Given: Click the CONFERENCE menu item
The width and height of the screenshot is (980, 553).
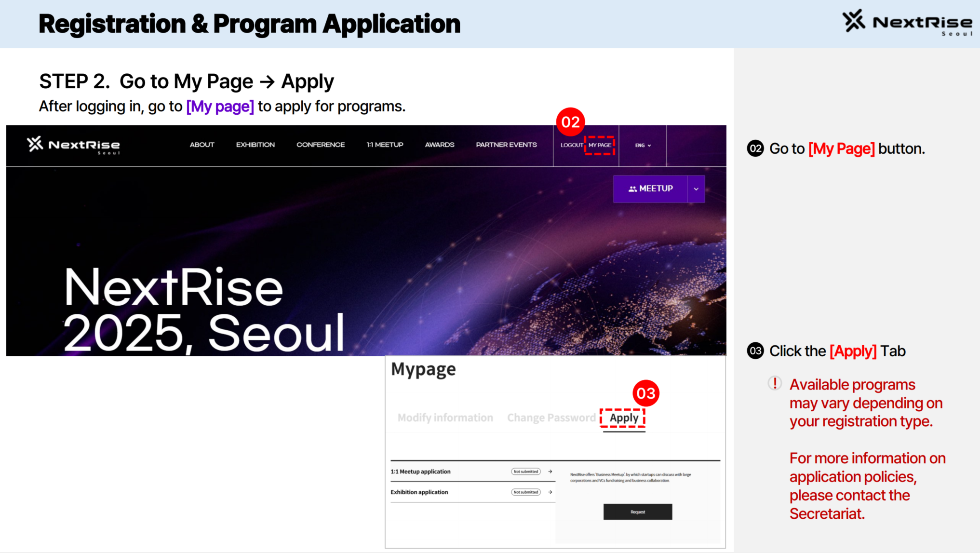Looking at the screenshot, I should [x=321, y=145].
